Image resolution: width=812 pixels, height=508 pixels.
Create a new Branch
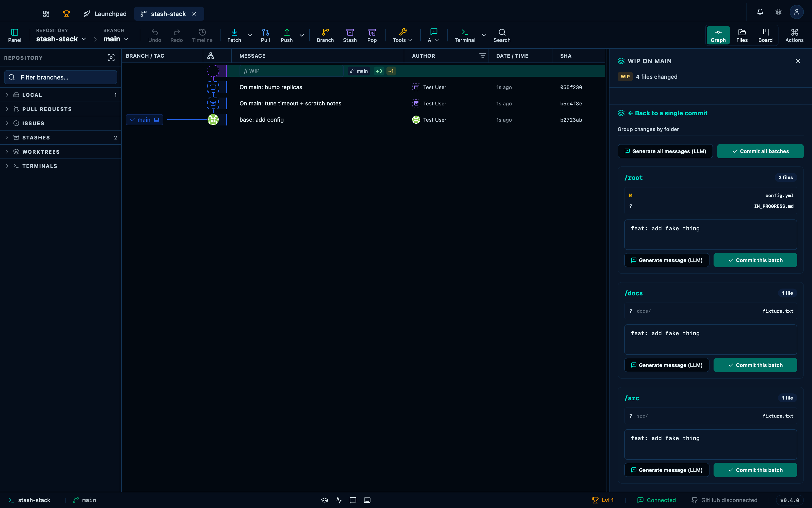(325, 35)
